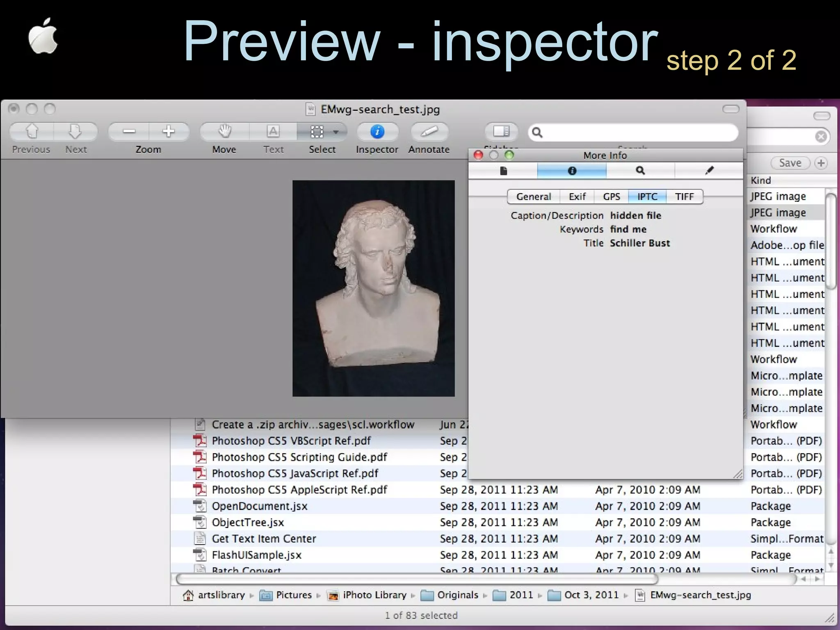Screen dimensions: 840x630
Task: Click the OpenDocument.jsx file icon
Action: [200, 506]
